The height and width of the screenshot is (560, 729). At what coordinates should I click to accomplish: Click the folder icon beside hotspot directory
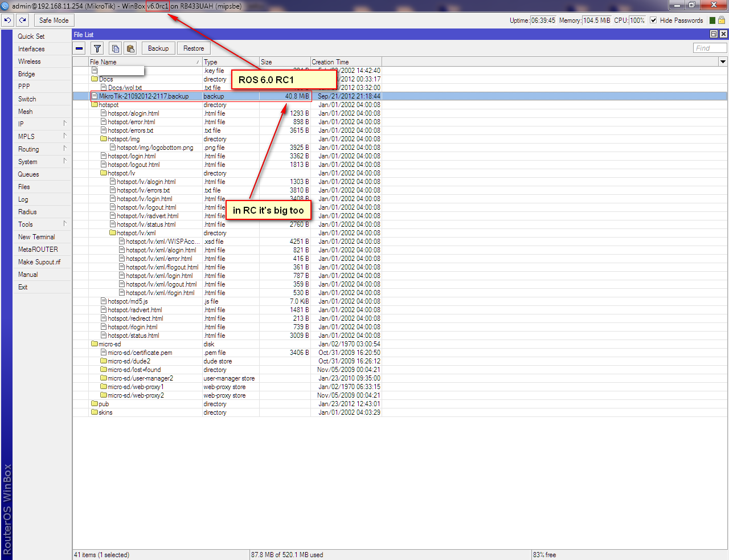(x=95, y=105)
